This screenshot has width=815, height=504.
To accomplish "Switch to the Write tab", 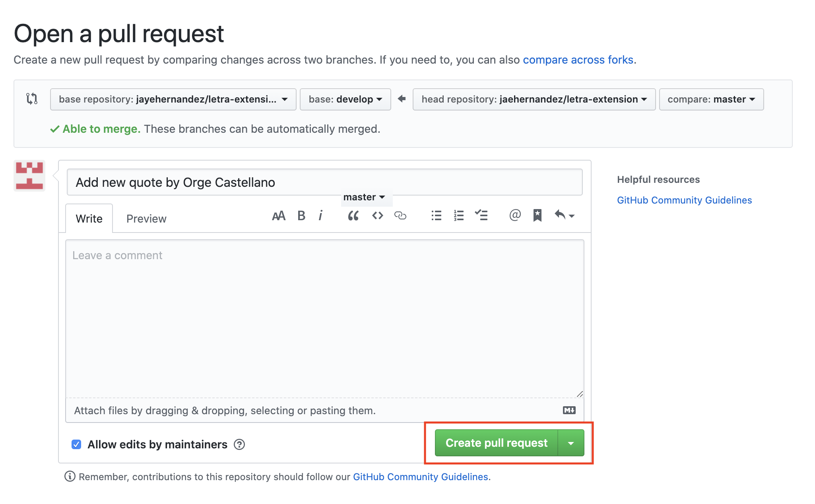I will tap(89, 219).
